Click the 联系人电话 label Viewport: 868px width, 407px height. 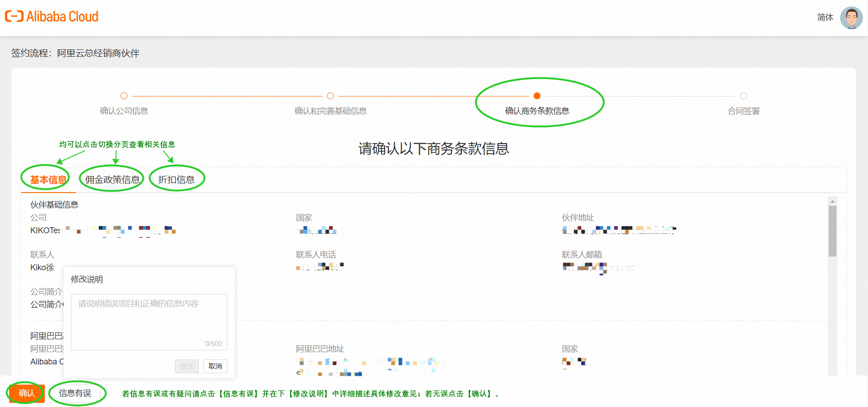click(316, 254)
